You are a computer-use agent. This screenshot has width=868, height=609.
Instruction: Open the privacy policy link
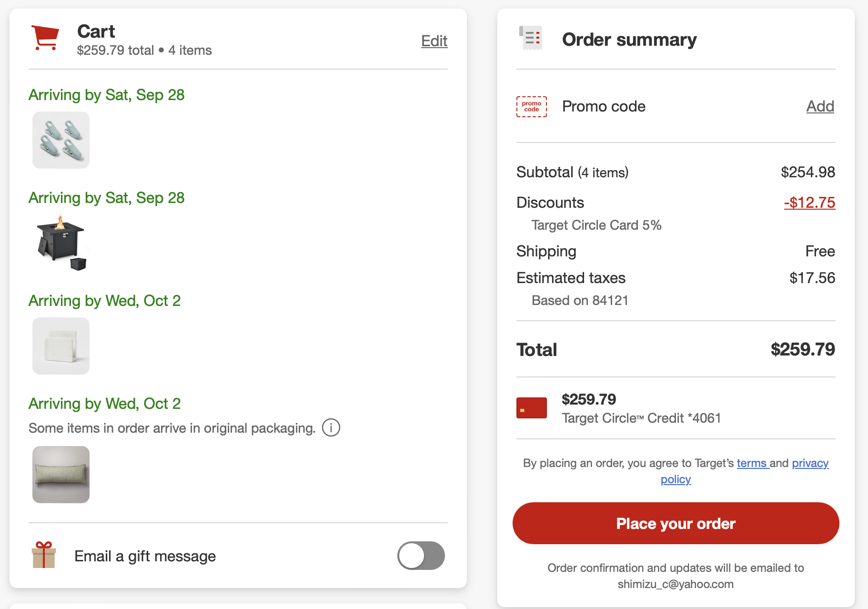810,463
